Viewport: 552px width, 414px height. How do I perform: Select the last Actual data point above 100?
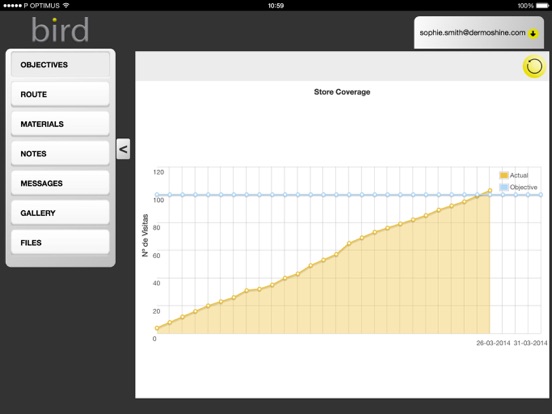(x=490, y=190)
